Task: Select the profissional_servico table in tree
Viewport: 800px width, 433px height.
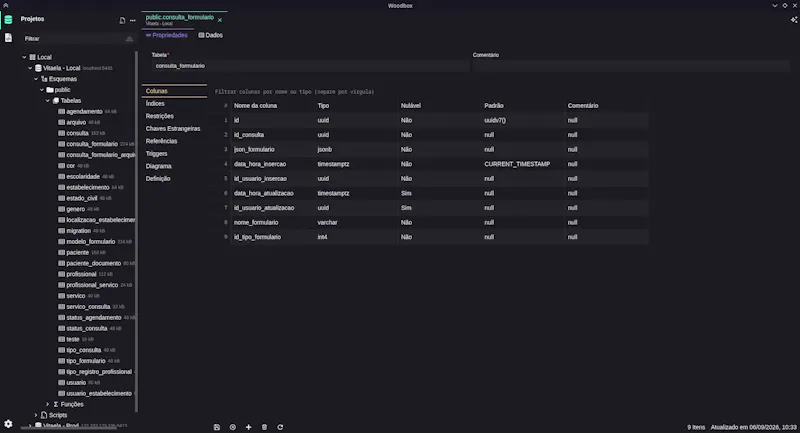Action: [92, 285]
